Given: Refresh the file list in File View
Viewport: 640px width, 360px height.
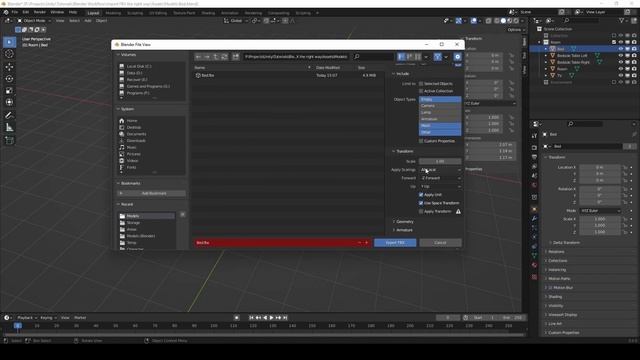Looking at the screenshot, I should click(x=224, y=57).
